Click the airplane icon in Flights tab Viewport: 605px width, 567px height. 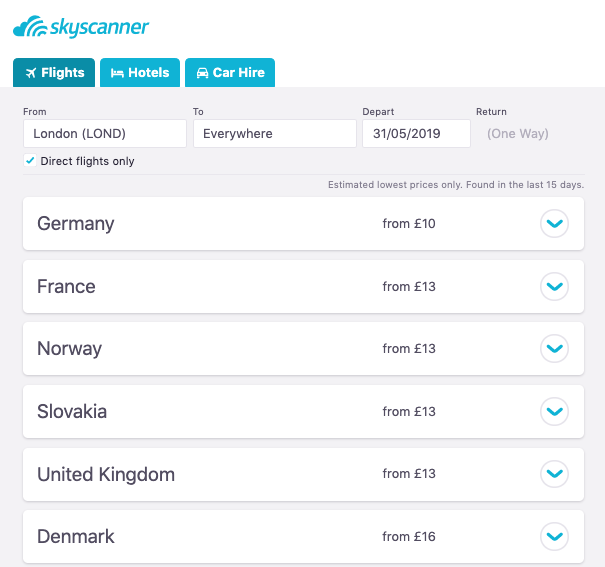(31, 73)
